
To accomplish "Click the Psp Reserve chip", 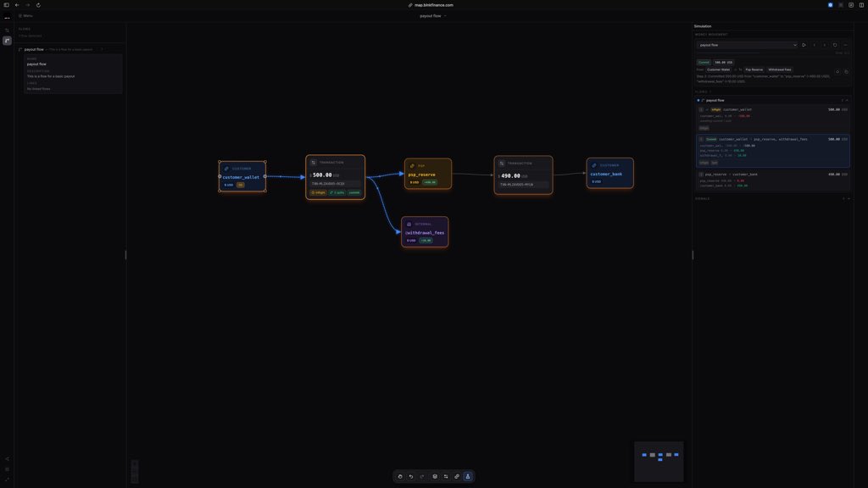I will (754, 69).
